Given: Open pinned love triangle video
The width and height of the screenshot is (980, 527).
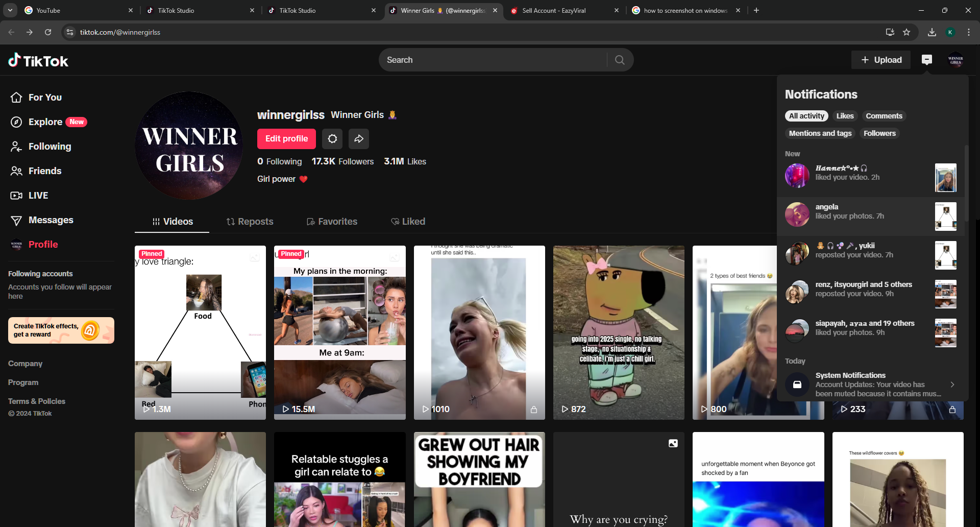Looking at the screenshot, I should [200, 333].
